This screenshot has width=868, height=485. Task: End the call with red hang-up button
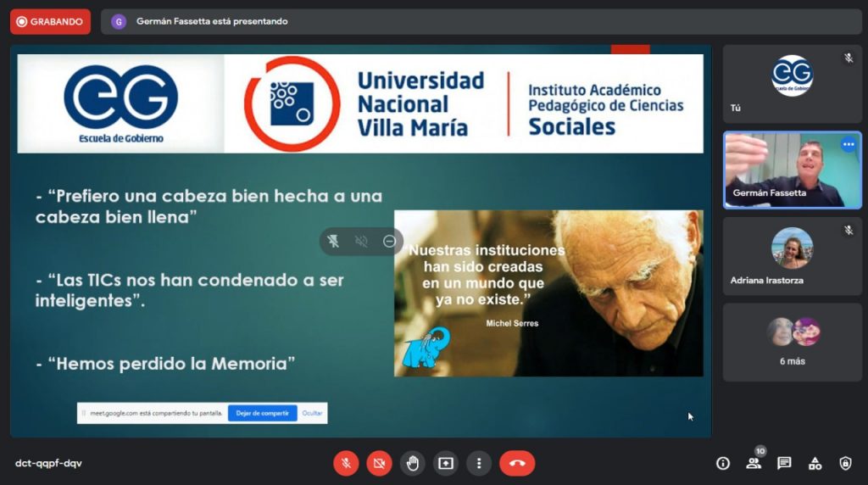point(517,463)
